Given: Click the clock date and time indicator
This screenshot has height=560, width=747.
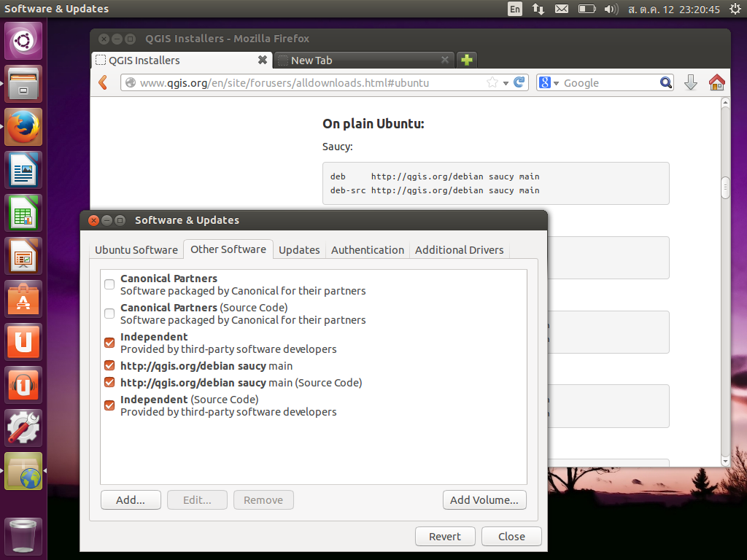Looking at the screenshot, I should point(673,9).
